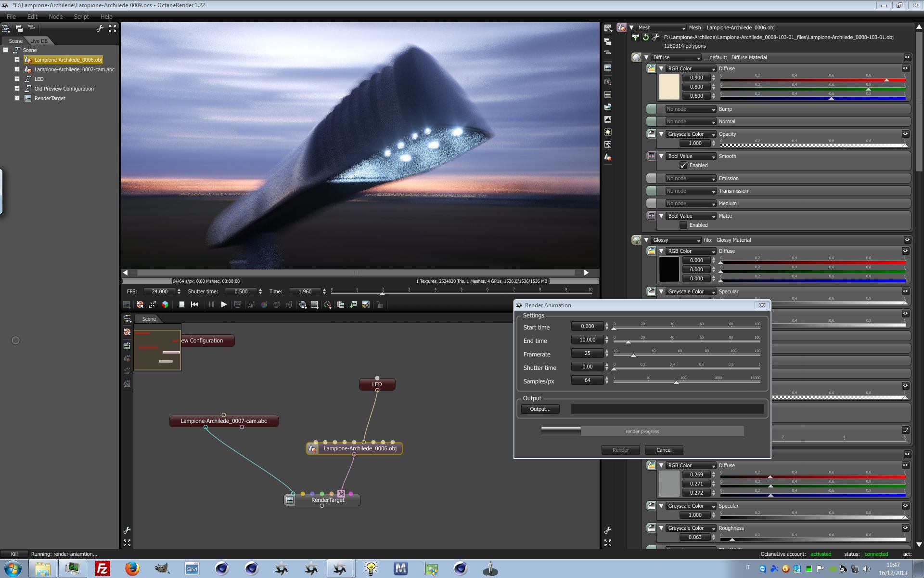Click the cream Diffuse color swatch

668,87
